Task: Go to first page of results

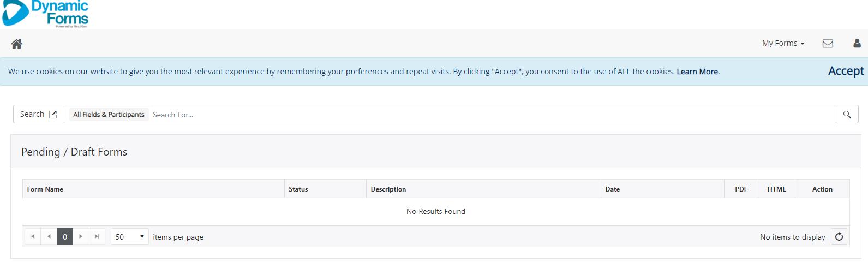Action: coord(33,237)
